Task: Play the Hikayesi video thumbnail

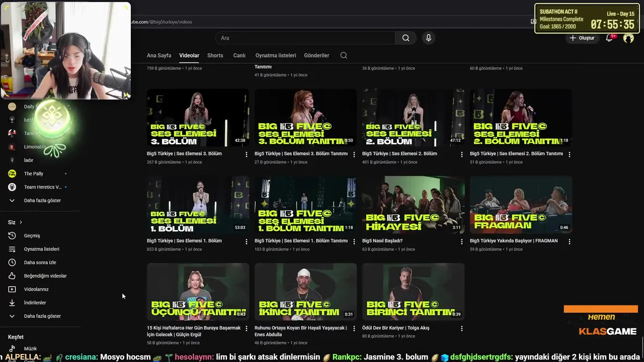Action: point(413,205)
